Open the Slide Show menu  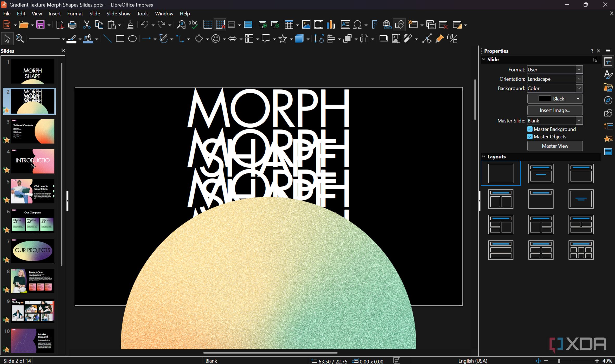coord(118,14)
